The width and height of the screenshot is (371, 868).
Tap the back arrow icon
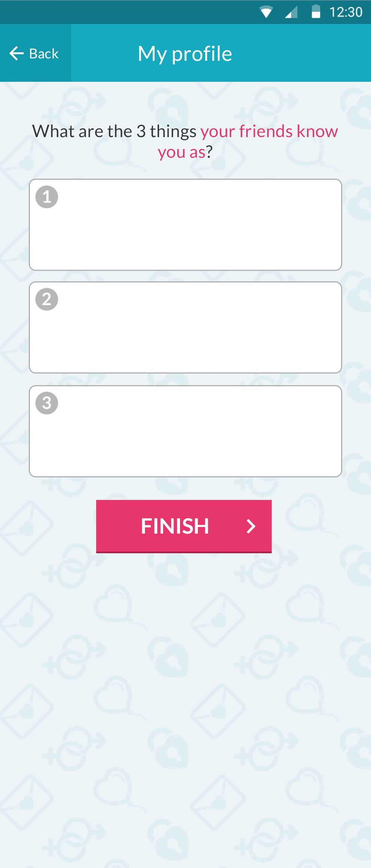[x=16, y=53]
